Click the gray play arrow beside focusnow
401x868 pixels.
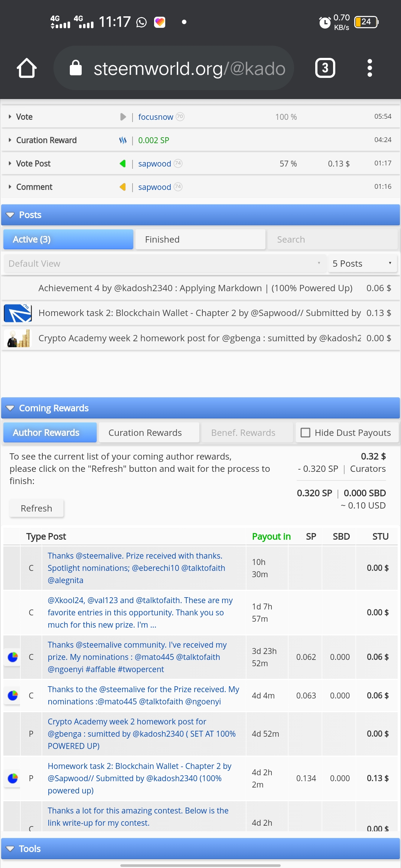(123, 117)
